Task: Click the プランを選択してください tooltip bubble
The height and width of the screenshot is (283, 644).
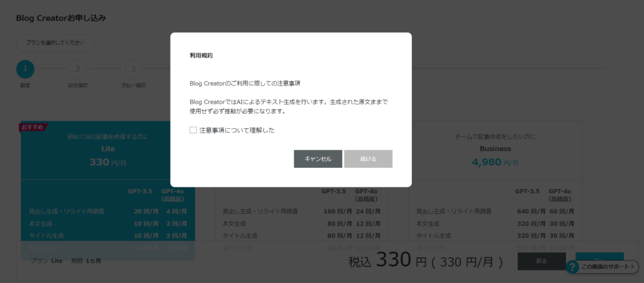Action: (55, 43)
